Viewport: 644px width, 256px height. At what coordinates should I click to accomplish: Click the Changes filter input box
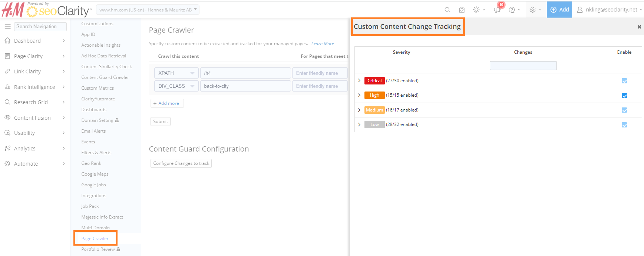tap(523, 66)
